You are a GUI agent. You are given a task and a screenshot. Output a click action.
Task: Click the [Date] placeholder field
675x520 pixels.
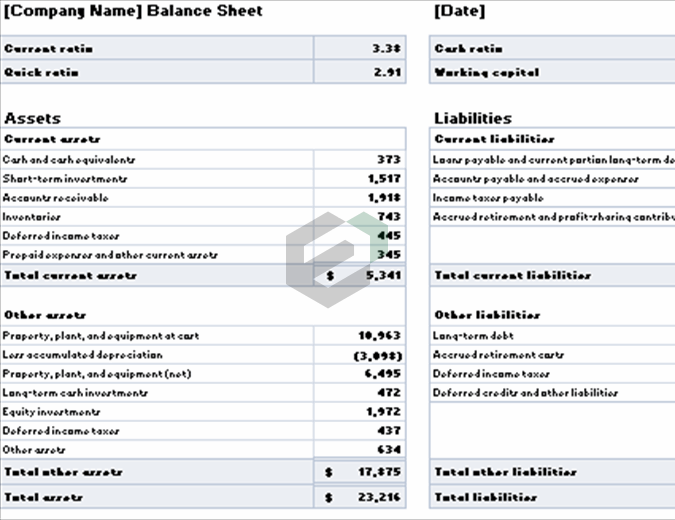tap(460, 11)
